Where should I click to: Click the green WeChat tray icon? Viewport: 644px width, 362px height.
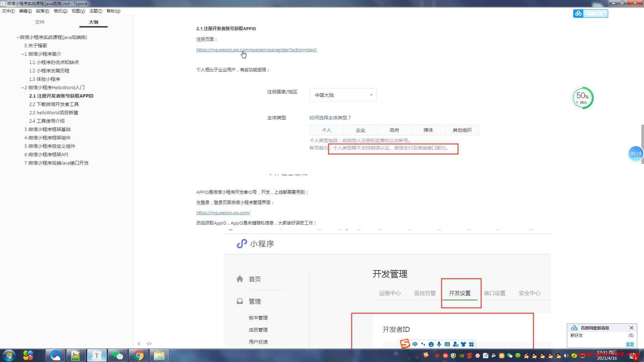tap(509, 356)
